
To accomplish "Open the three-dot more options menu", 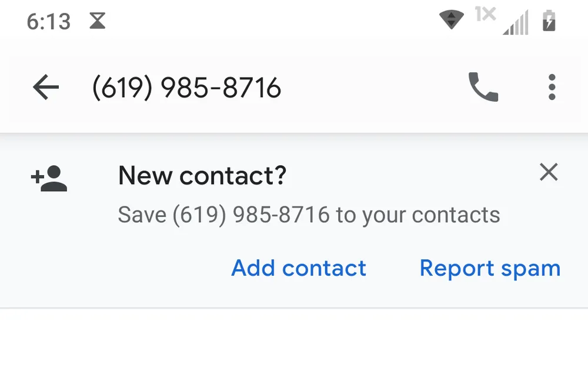I will coord(551,88).
